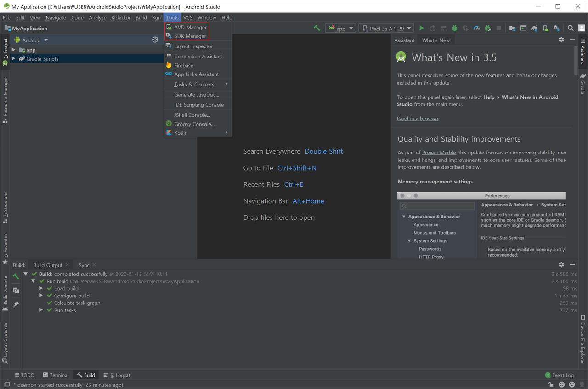This screenshot has height=389, width=588.
Task: Toggle the 1: Project tool window
Action: coord(5,52)
